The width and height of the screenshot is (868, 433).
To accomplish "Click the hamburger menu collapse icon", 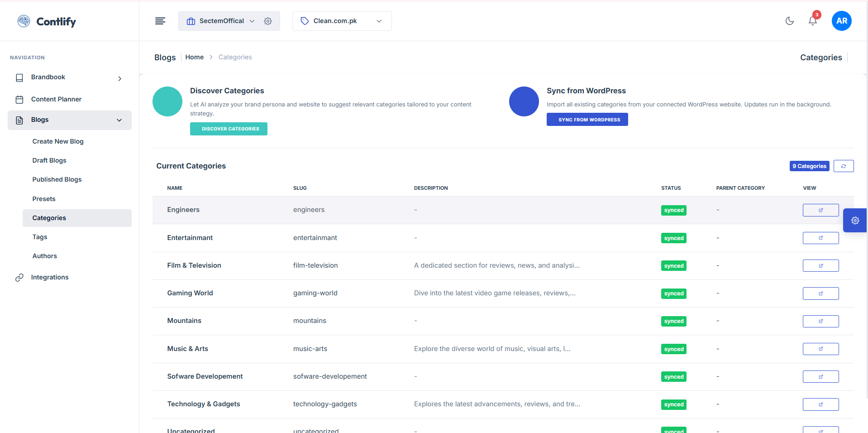I will tap(160, 21).
